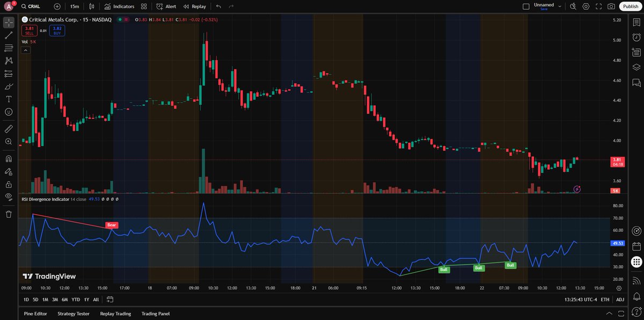Create an Alert
Viewport: 644px width, 320px height.
coord(166,6)
